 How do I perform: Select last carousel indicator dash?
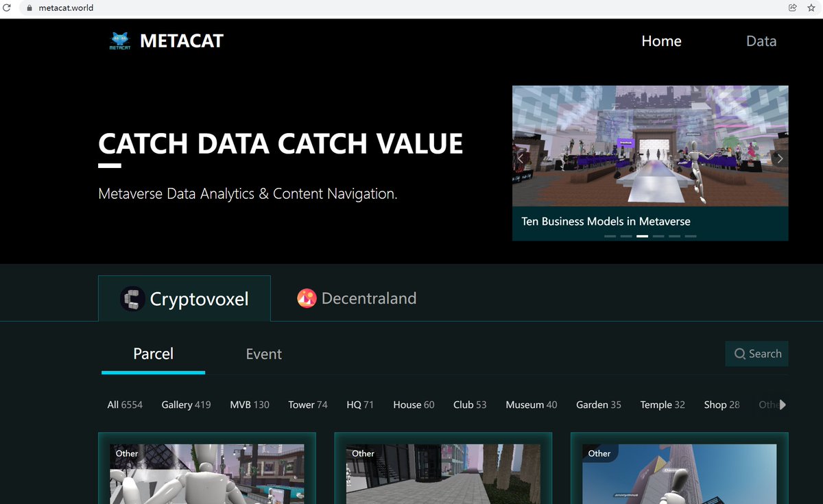coord(691,236)
